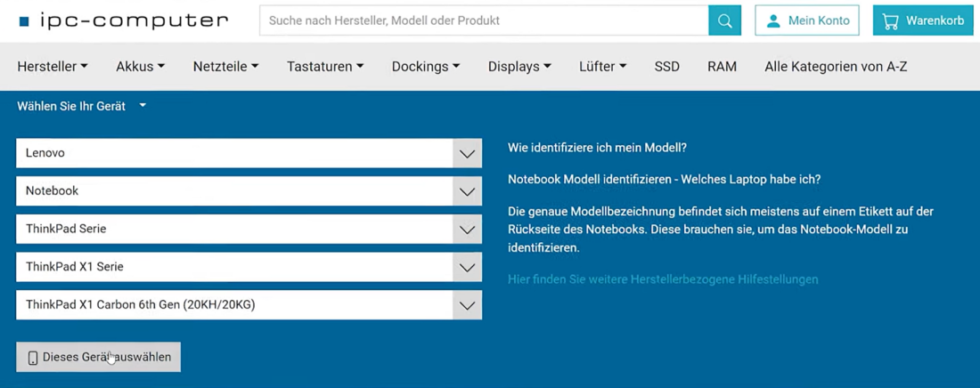980x388 pixels.
Task: Open the Warenkorb shopping cart
Action: 923,20
